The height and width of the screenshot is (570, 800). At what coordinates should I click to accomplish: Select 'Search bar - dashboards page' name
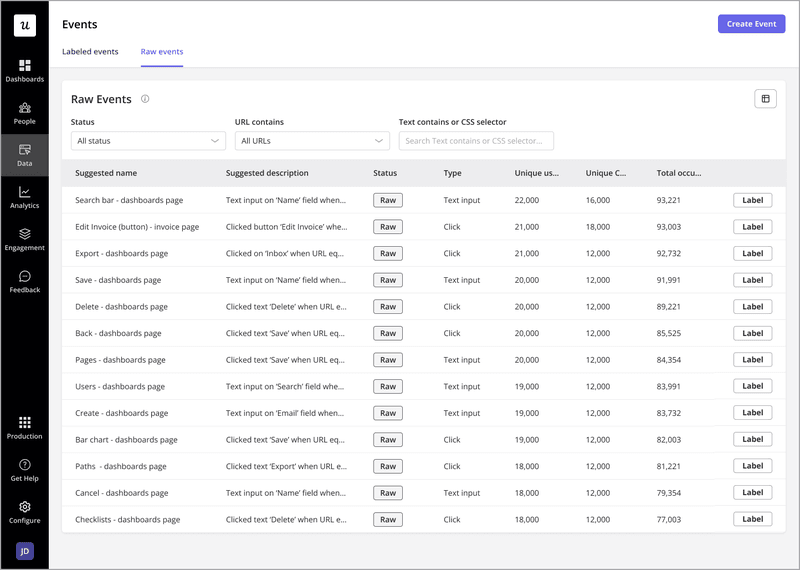pyautogui.click(x=129, y=200)
